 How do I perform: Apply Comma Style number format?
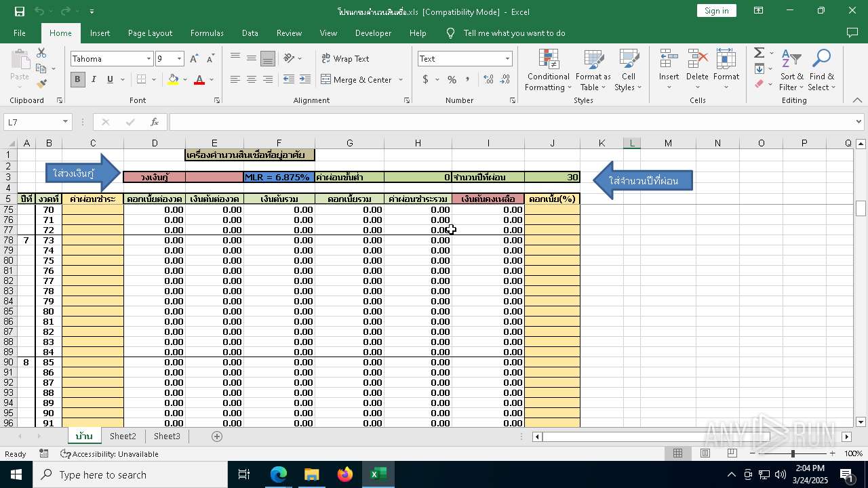click(468, 79)
